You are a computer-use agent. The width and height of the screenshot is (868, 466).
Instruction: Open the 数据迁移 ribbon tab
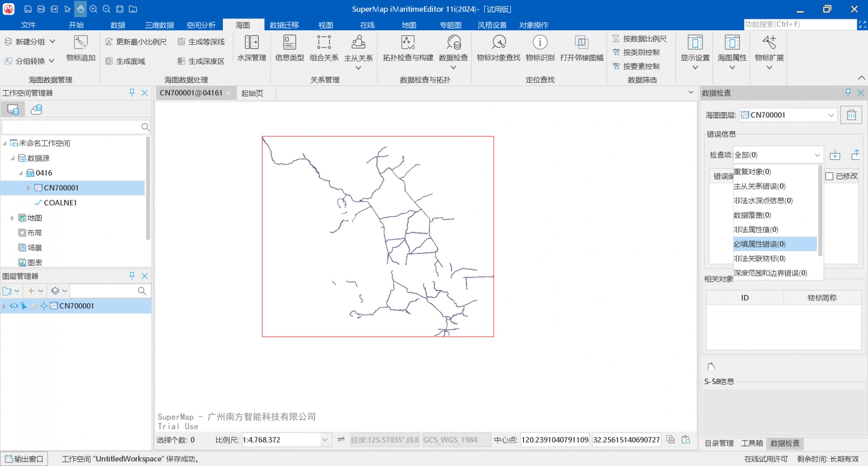click(x=284, y=25)
